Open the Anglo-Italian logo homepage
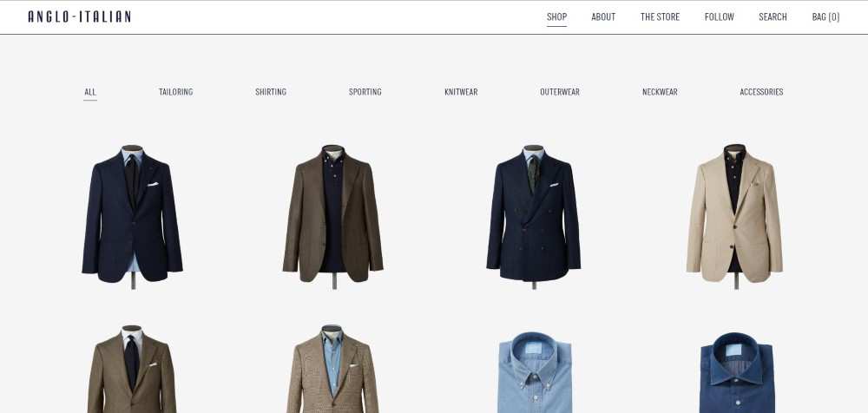Image resolution: width=868 pixels, height=413 pixels. [80, 16]
